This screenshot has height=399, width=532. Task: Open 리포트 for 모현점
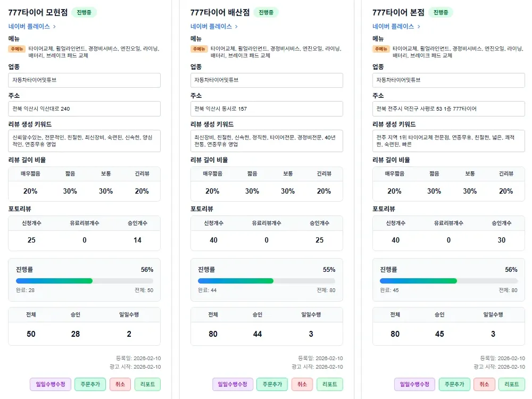click(147, 384)
